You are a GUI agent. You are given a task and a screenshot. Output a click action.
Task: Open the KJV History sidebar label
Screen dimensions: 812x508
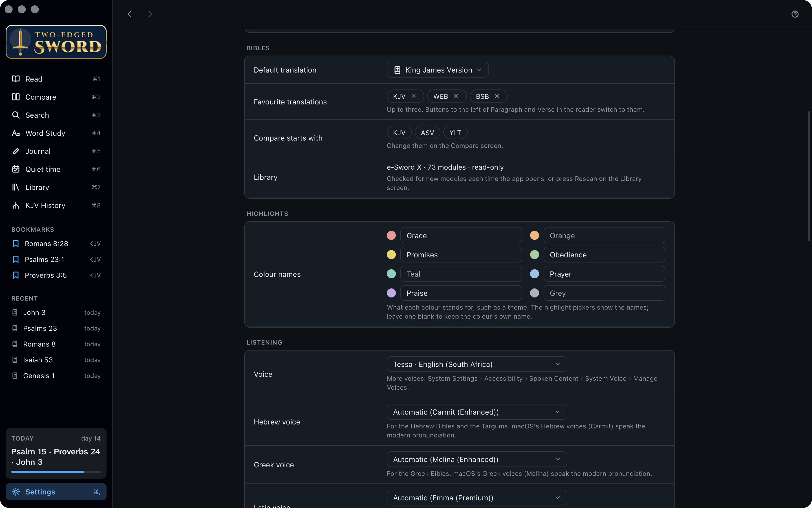pos(45,205)
